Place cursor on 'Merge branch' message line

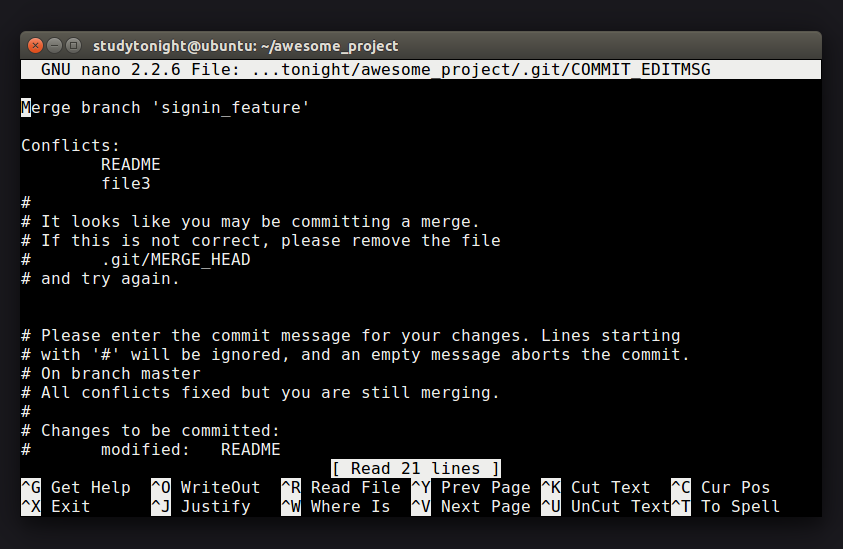(x=165, y=108)
